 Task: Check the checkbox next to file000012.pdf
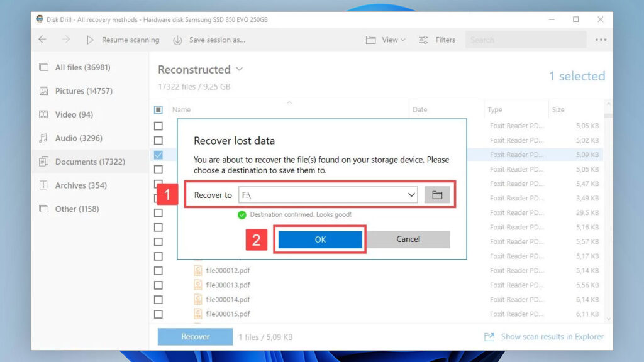coord(158,270)
